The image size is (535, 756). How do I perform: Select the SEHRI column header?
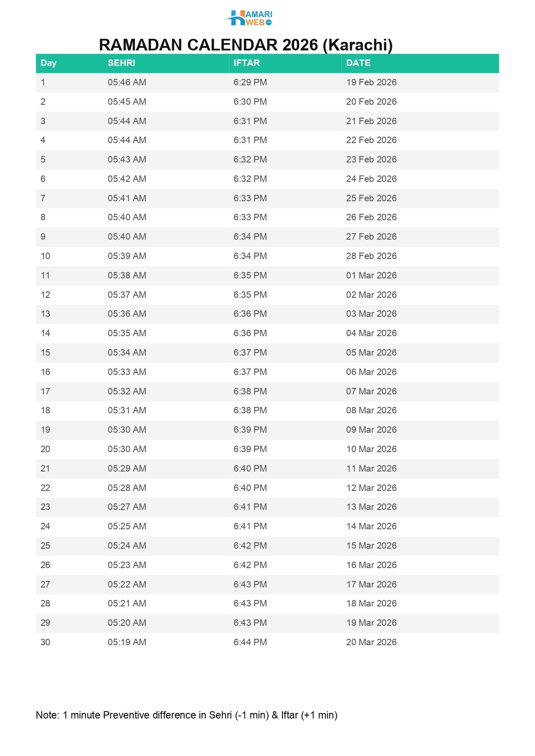(x=122, y=63)
